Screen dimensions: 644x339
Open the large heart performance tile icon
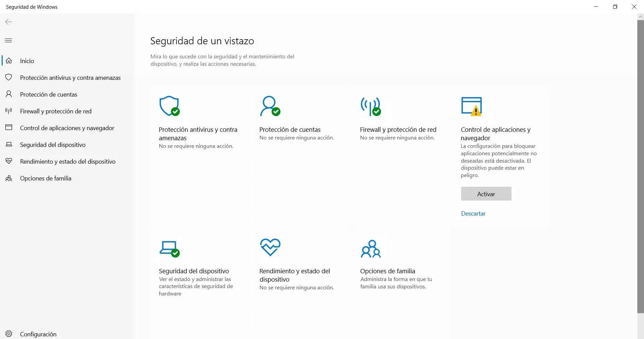(270, 247)
